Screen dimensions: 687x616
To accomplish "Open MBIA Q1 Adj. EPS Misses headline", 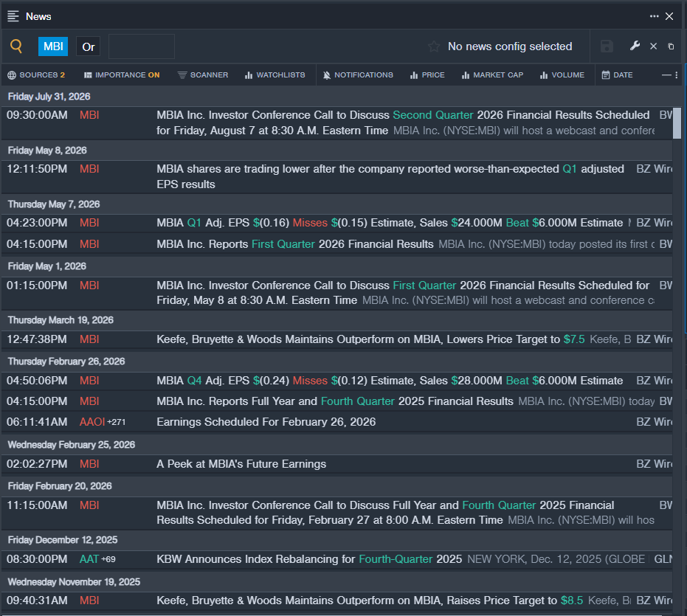I will coord(390,223).
